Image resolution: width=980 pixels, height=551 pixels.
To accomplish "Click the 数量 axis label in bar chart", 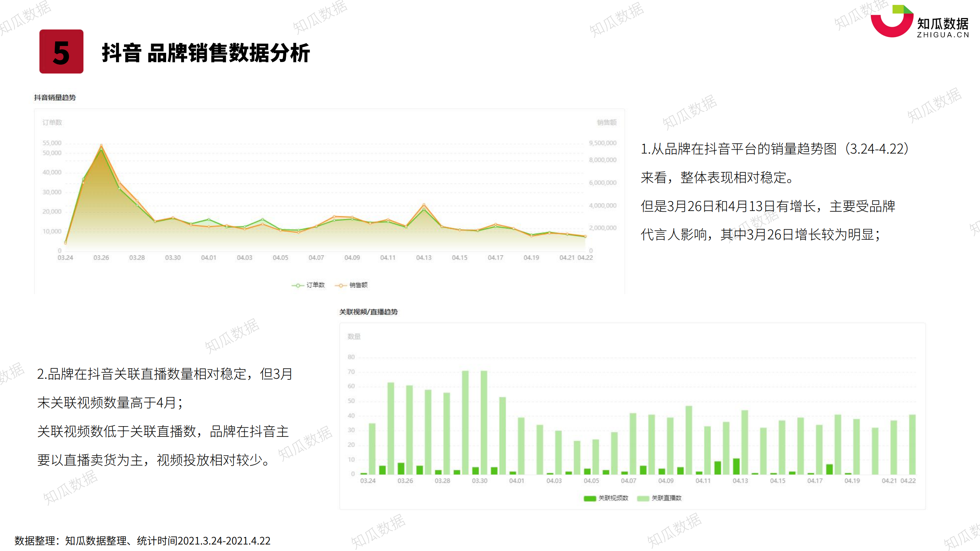I will (x=354, y=337).
